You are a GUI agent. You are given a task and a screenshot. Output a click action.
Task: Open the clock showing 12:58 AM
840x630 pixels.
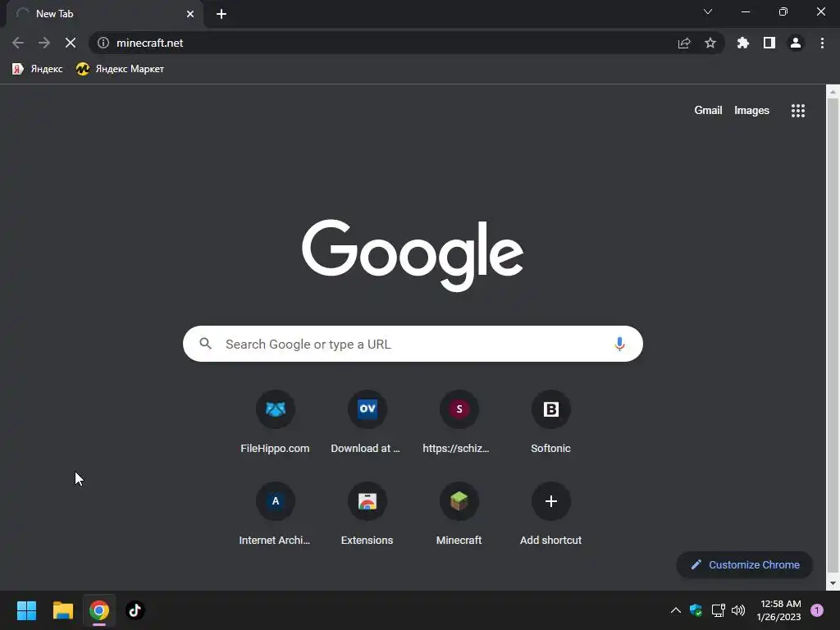pyautogui.click(x=779, y=610)
